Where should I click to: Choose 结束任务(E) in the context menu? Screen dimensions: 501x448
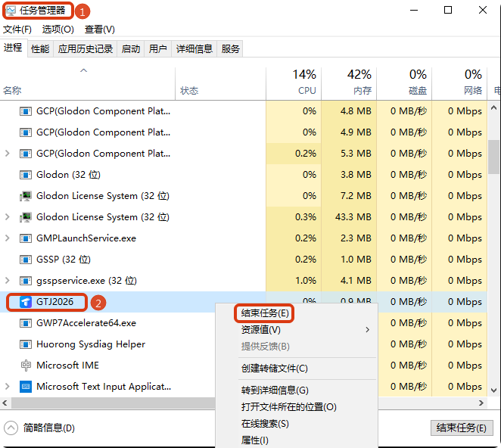click(265, 313)
